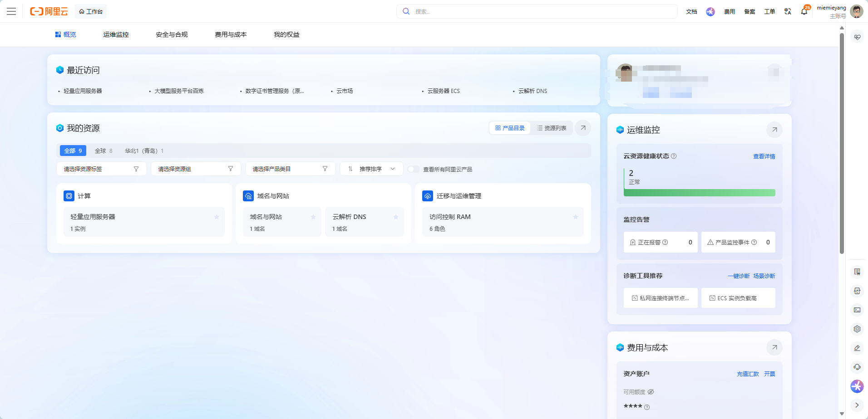Switch to the 费用与成本 tab

pyautogui.click(x=231, y=34)
